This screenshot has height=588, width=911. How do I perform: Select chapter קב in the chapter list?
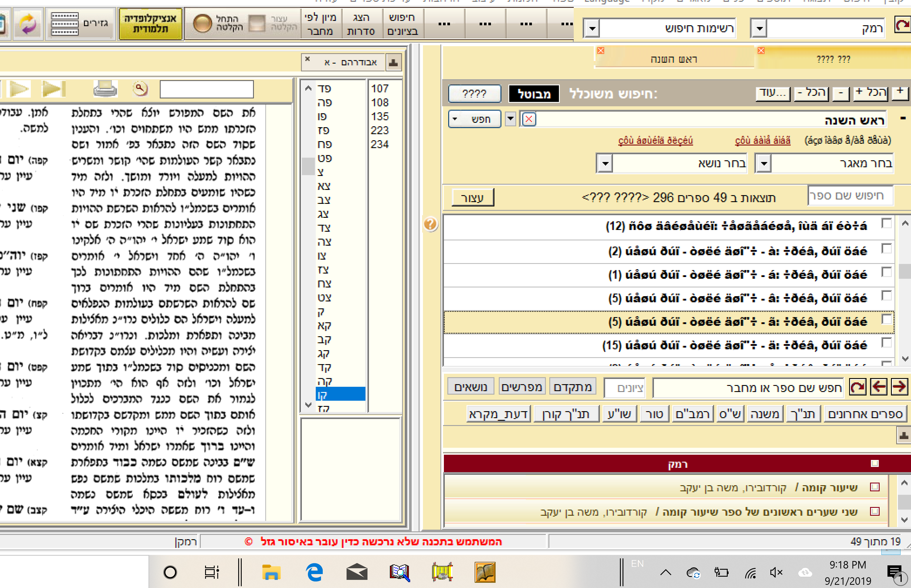(x=324, y=340)
